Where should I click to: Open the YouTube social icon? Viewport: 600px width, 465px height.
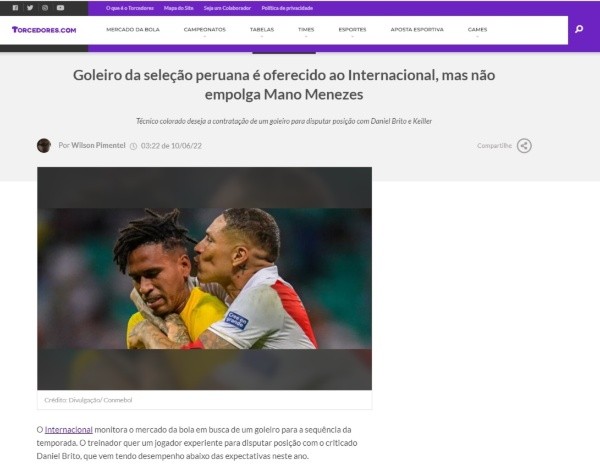60,8
